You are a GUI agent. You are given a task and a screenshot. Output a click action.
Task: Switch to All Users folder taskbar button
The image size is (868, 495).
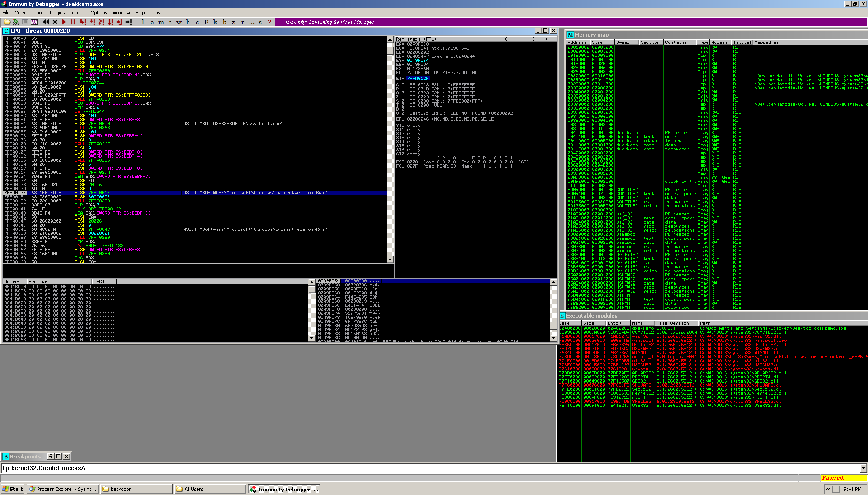coord(210,489)
